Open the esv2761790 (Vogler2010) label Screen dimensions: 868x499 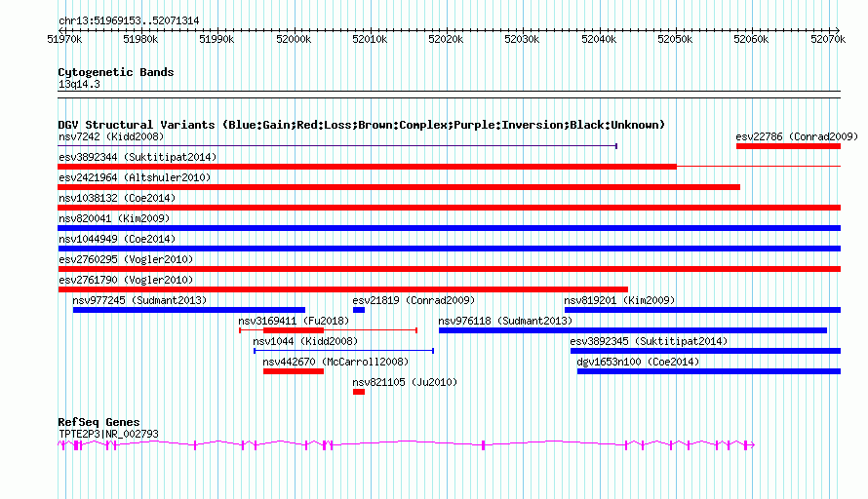126,280
